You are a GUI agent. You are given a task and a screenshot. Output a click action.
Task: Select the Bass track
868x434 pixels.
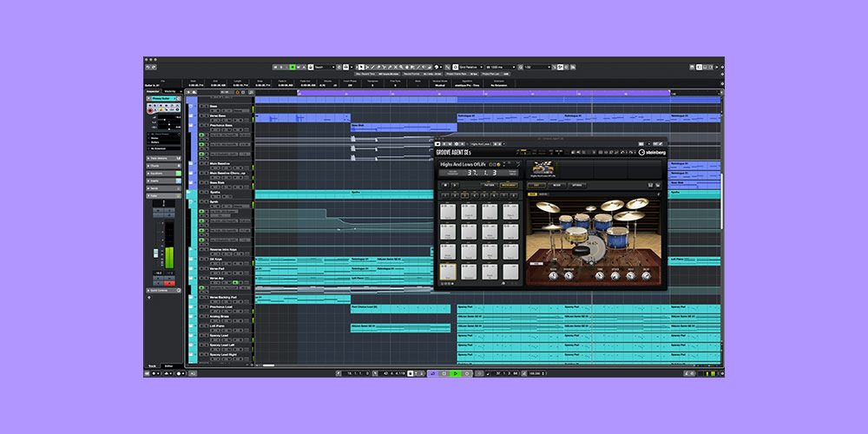(214, 106)
